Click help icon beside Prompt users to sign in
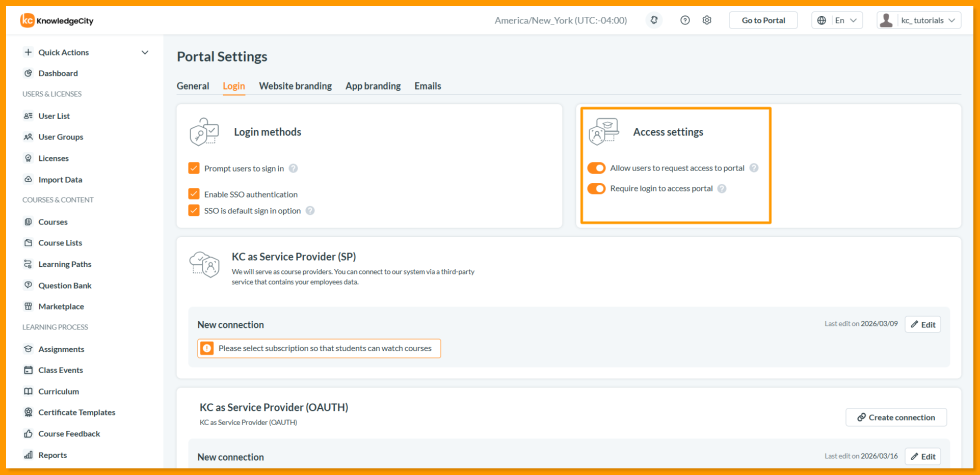Image resolution: width=980 pixels, height=475 pixels. tap(293, 169)
